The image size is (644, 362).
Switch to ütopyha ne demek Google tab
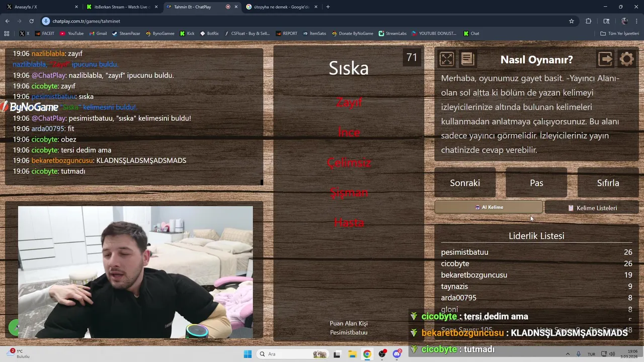(x=282, y=7)
